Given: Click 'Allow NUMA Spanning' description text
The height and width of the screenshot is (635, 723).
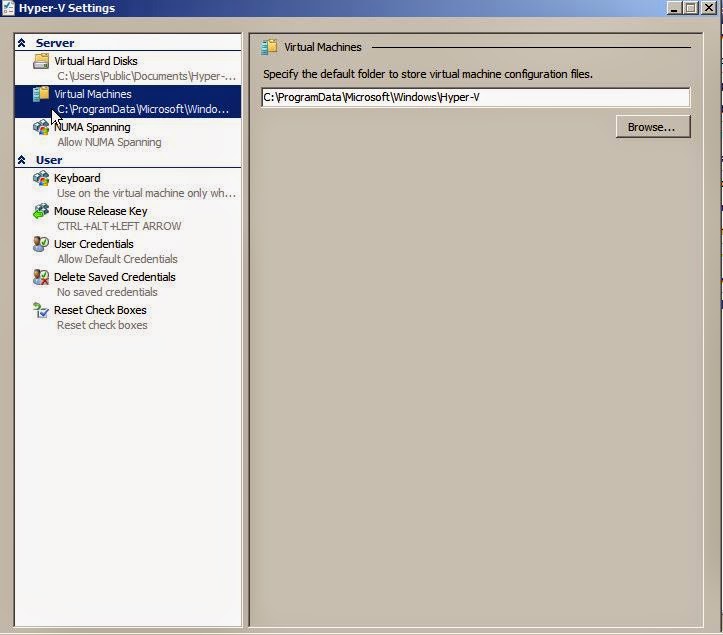Looking at the screenshot, I should point(109,142).
